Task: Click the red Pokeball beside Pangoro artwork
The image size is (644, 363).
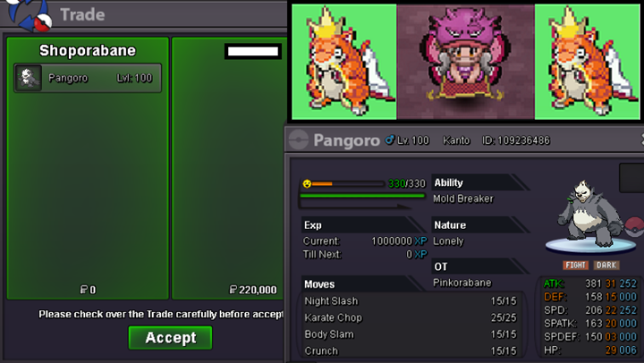Action: point(634,227)
